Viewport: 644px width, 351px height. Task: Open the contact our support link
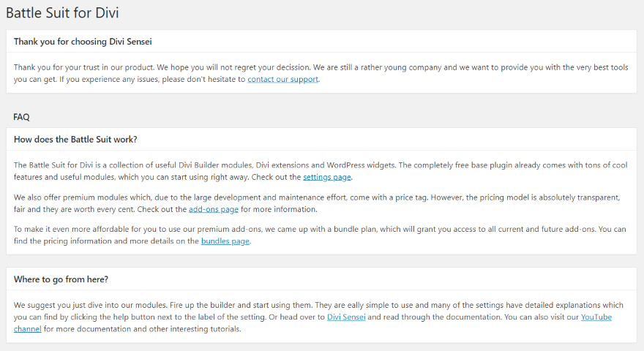pos(282,79)
